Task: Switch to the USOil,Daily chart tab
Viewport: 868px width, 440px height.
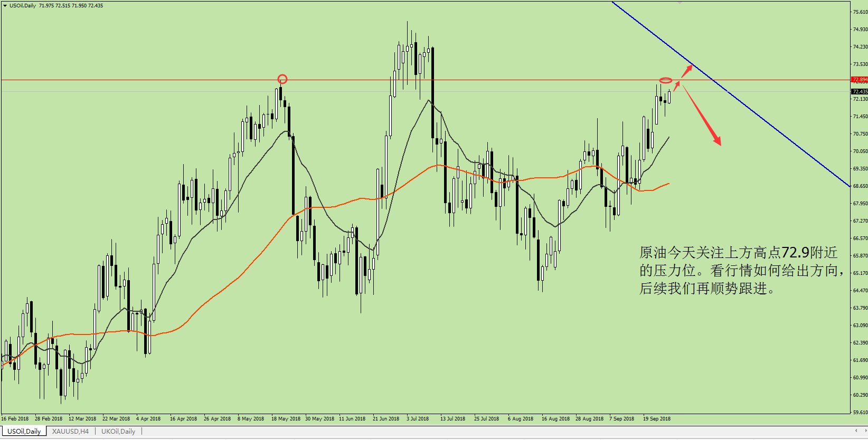Action: click(x=24, y=432)
